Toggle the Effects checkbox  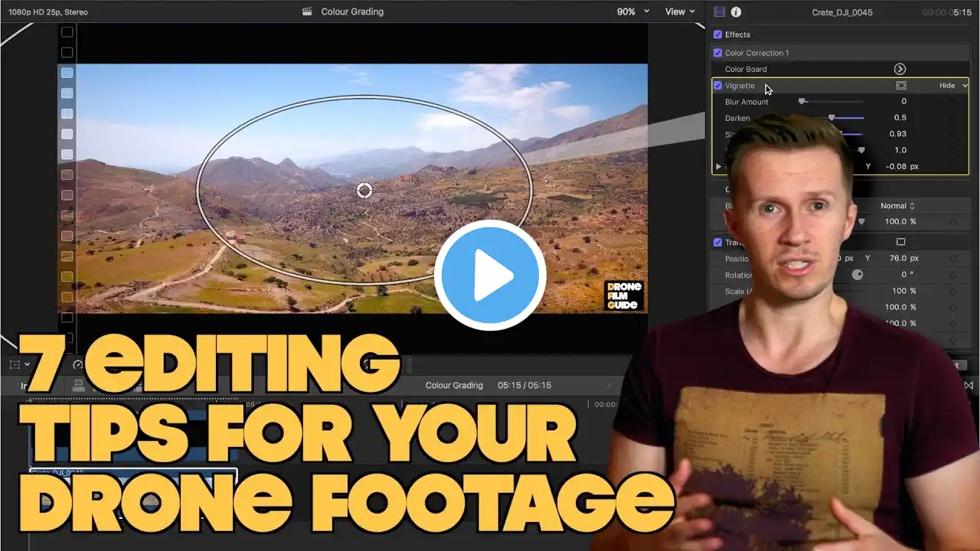[717, 34]
